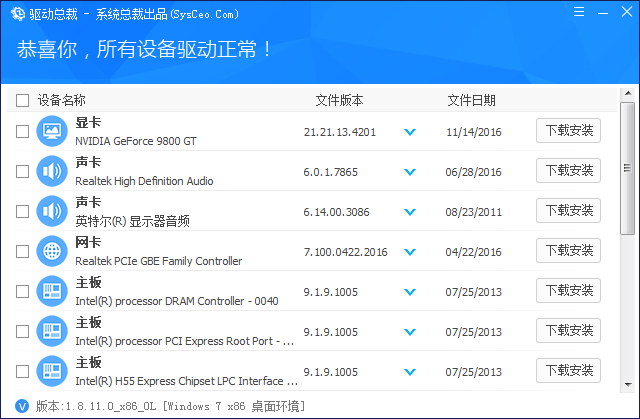The image size is (640, 419).
Task: Check the NVIDIA GeForce 9800 GT checkbox
Action: pyautogui.click(x=22, y=131)
